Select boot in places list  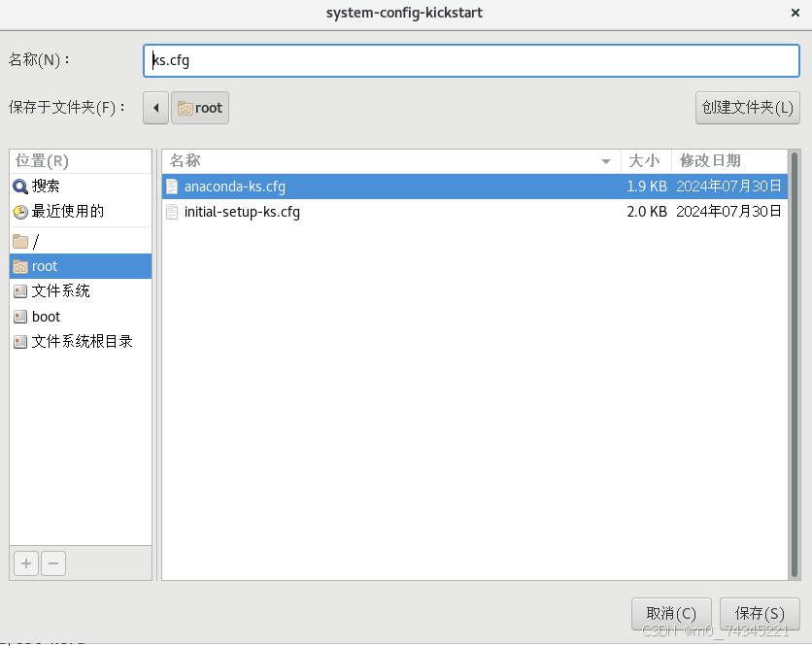81,317
